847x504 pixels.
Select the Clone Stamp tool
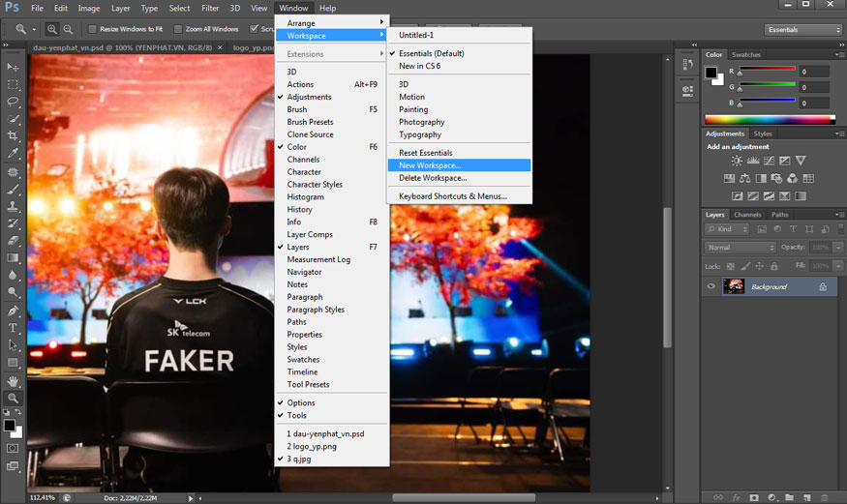coord(13,206)
